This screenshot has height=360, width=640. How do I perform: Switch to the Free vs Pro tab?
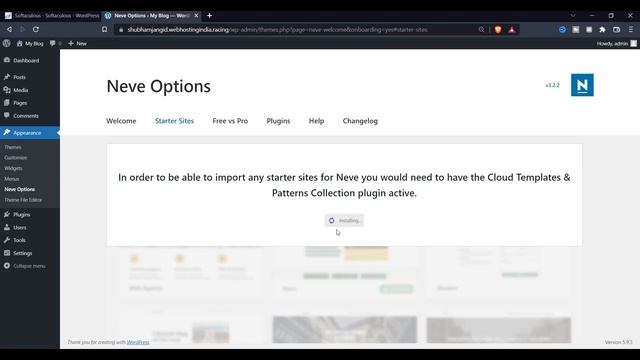point(230,121)
